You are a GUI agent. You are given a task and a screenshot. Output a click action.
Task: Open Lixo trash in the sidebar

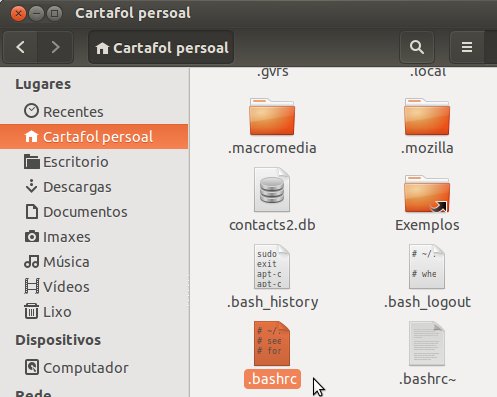pos(94,312)
